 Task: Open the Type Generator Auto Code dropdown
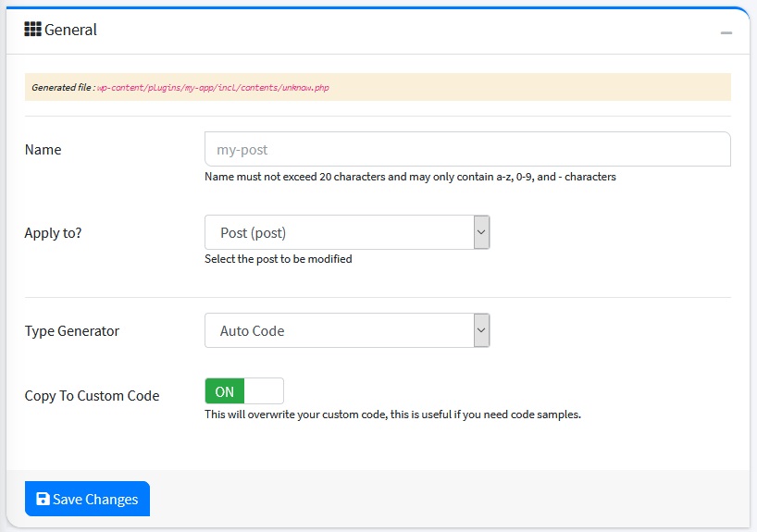click(x=338, y=330)
